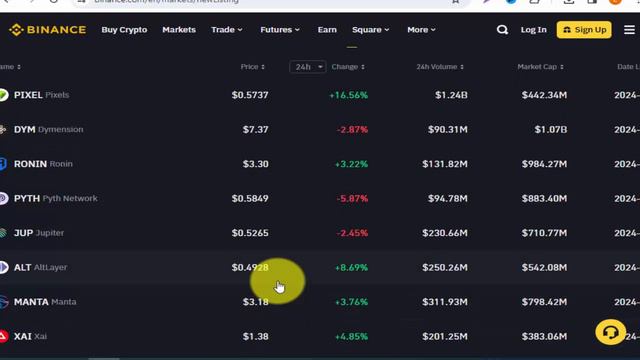Click ALT change +8.69%
Screen dimensions: 640x360
coord(351,267)
